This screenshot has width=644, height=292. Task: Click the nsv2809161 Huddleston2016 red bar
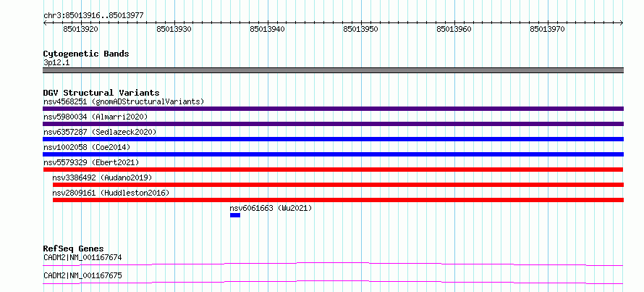coord(338,200)
